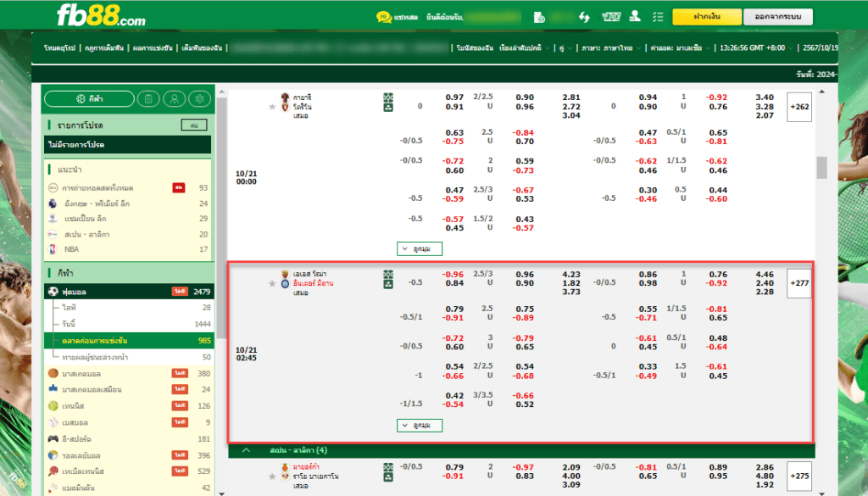Open the language dropdown in top bar
Viewport: 868px width, 496px height.
[611, 48]
